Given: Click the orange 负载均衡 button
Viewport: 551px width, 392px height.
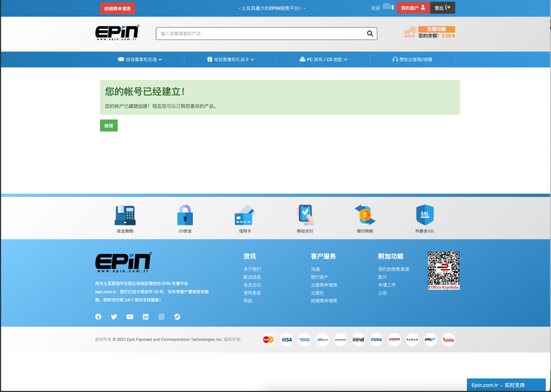Looking at the screenshot, I should [x=436, y=29].
